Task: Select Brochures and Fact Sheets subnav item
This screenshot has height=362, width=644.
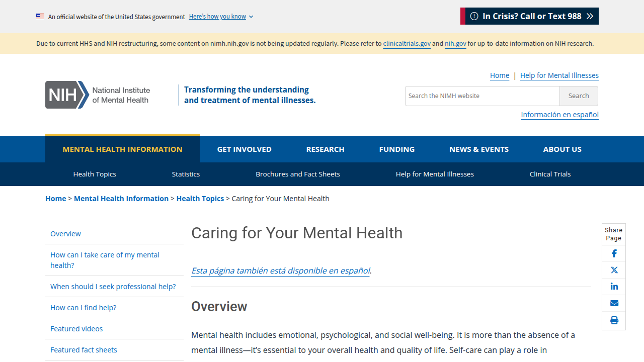Action: (x=298, y=174)
